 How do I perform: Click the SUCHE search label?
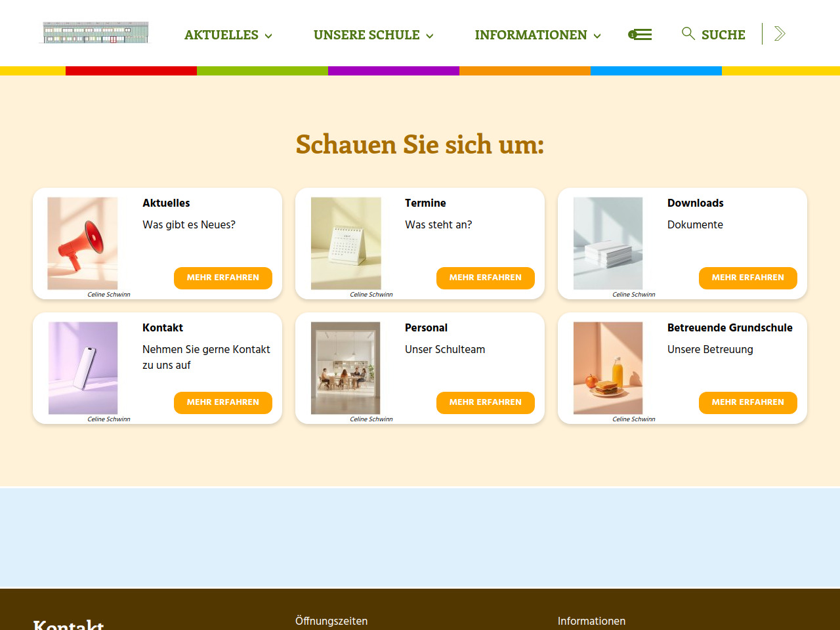click(723, 35)
